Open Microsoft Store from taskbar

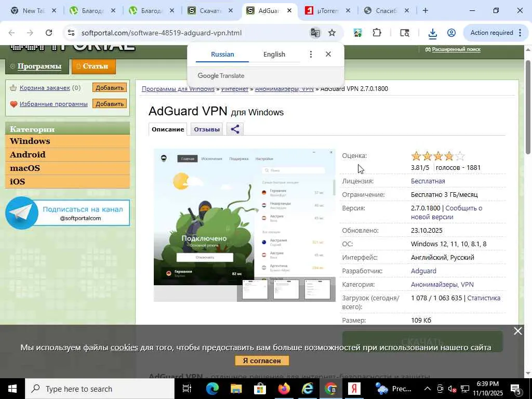coord(260,389)
